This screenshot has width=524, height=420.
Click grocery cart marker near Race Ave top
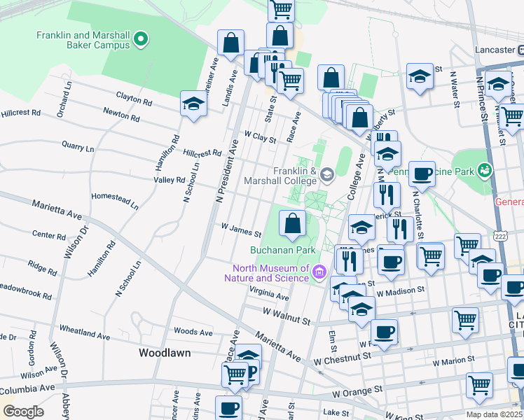[x=291, y=81]
